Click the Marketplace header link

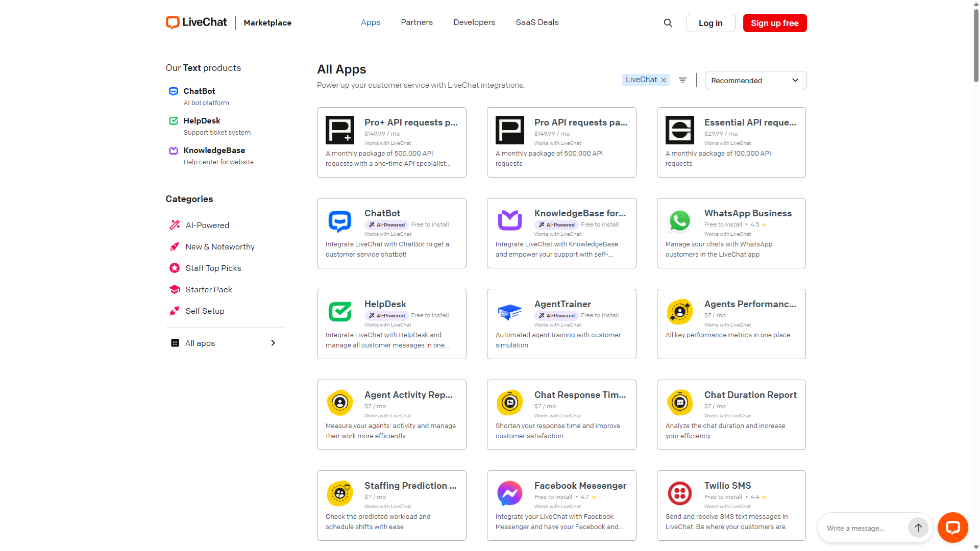tap(267, 23)
